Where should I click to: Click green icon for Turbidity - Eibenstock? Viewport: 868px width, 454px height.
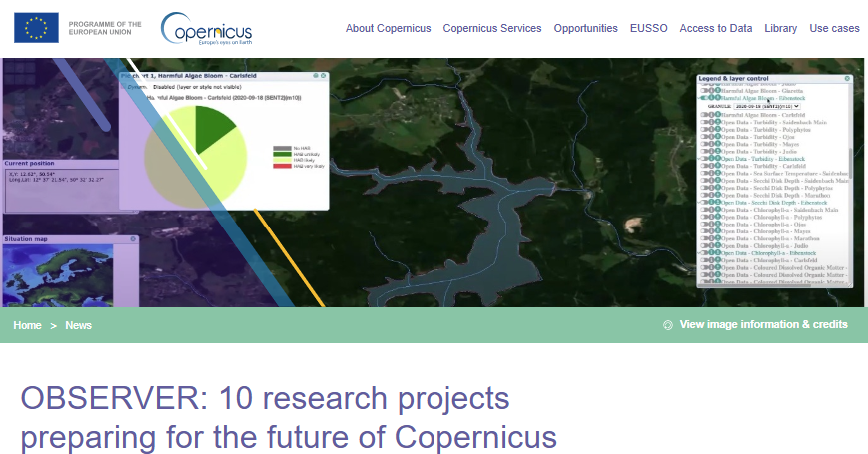[x=718, y=159]
